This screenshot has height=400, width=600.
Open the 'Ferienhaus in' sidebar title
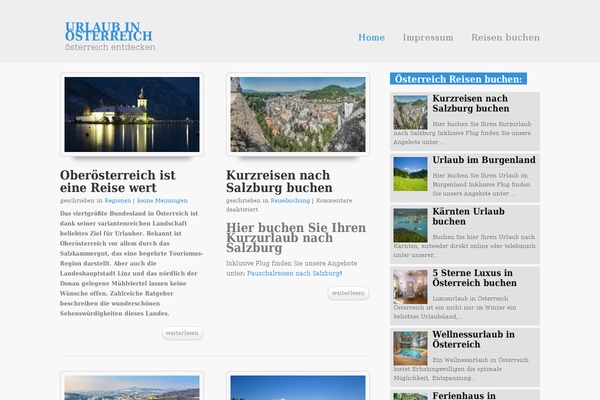coord(464,395)
